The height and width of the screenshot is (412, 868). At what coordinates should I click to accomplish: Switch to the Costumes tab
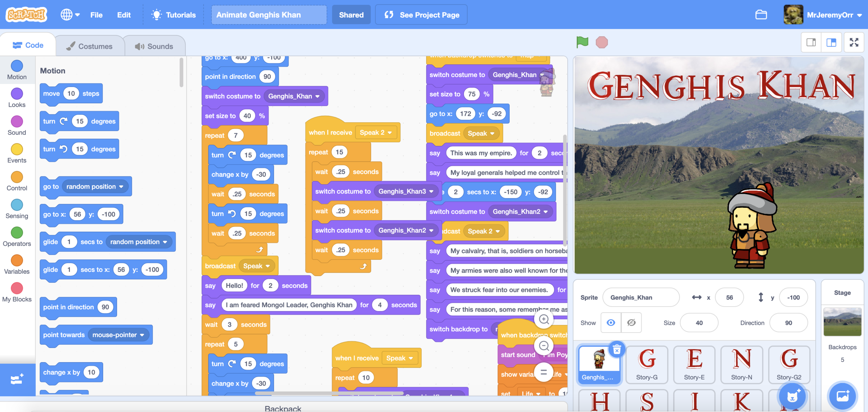(x=90, y=46)
